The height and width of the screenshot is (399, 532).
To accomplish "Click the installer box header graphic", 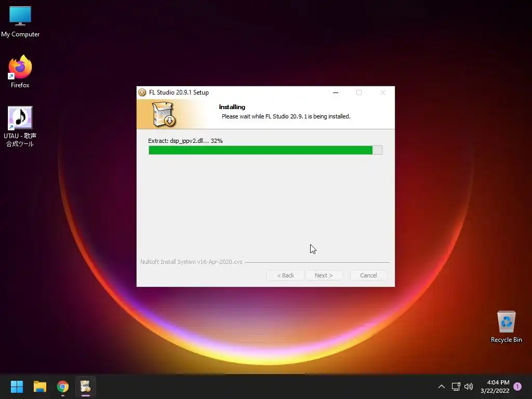I will coord(164,114).
